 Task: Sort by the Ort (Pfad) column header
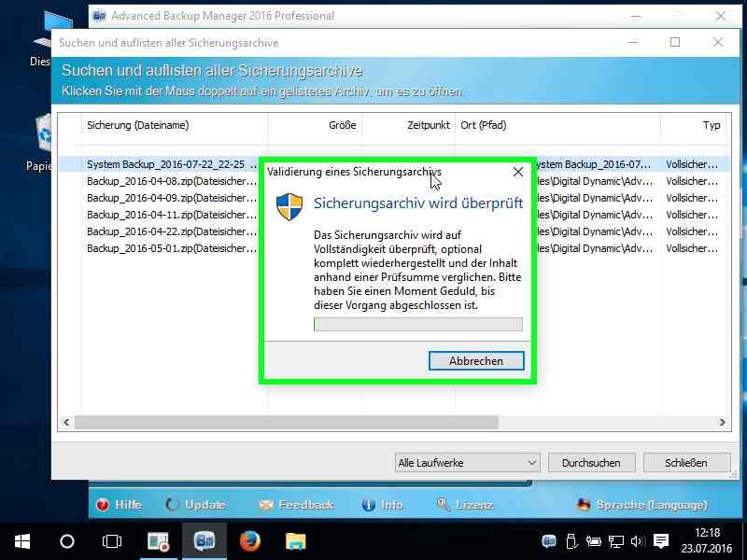tap(557, 125)
